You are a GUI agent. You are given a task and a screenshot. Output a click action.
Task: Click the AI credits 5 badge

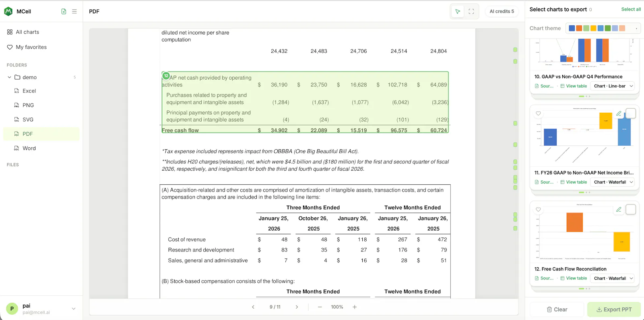click(x=502, y=11)
